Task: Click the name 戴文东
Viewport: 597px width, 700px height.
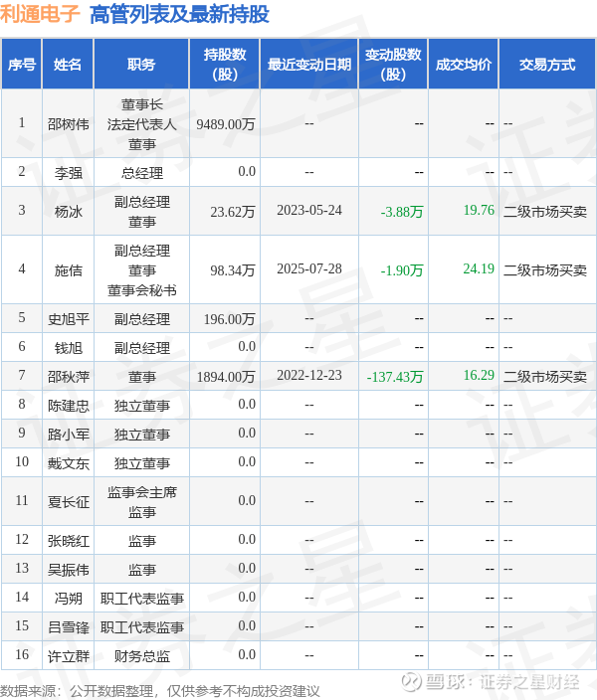Action: click(68, 463)
